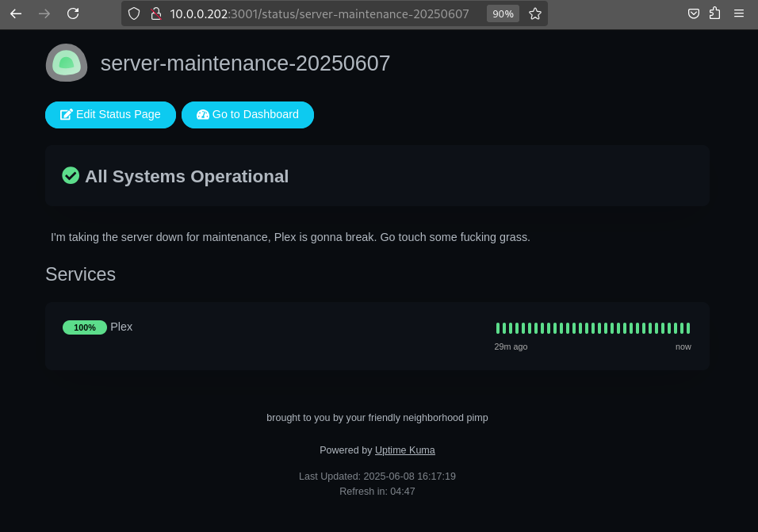
Task: Bookmark this page with the star icon
Action: 535,13
